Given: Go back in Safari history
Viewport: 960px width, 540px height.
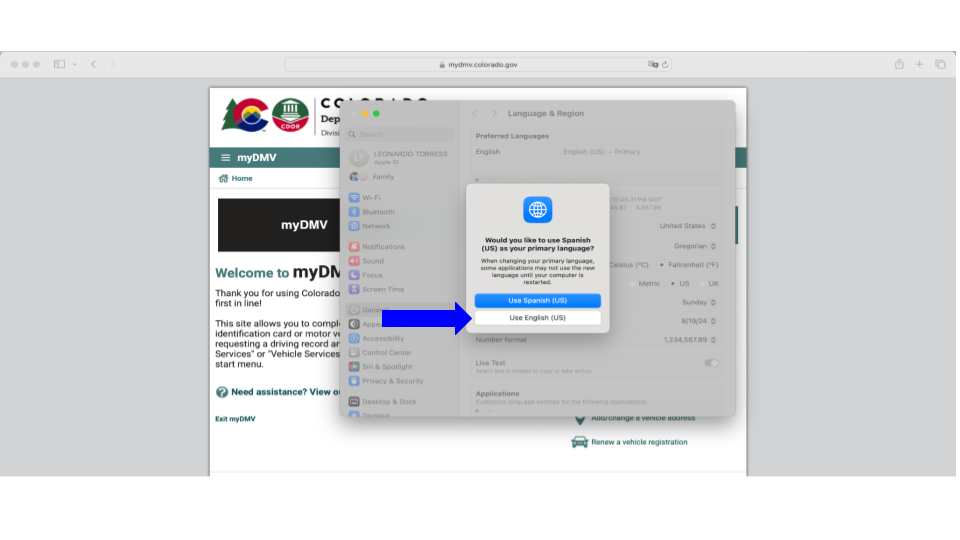Looking at the screenshot, I should click(x=94, y=64).
